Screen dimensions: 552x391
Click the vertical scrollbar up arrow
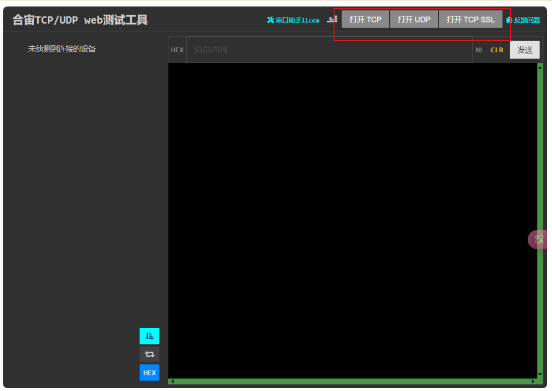540,67
